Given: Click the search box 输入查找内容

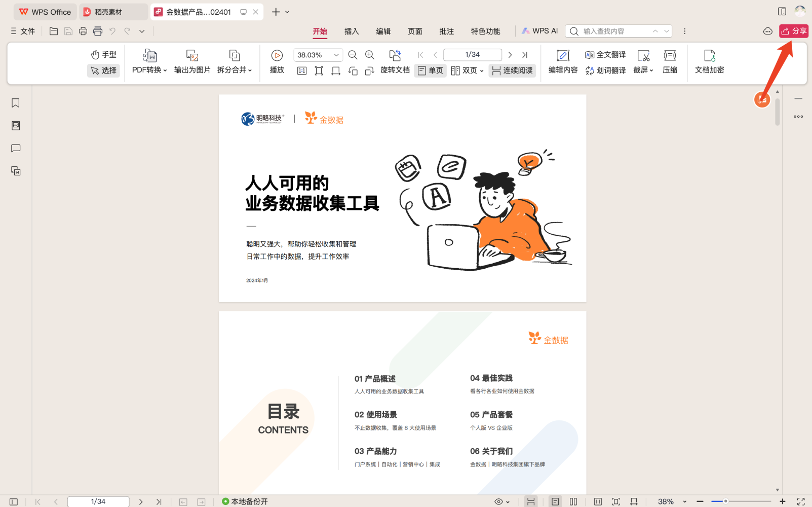Looking at the screenshot, I should point(618,31).
